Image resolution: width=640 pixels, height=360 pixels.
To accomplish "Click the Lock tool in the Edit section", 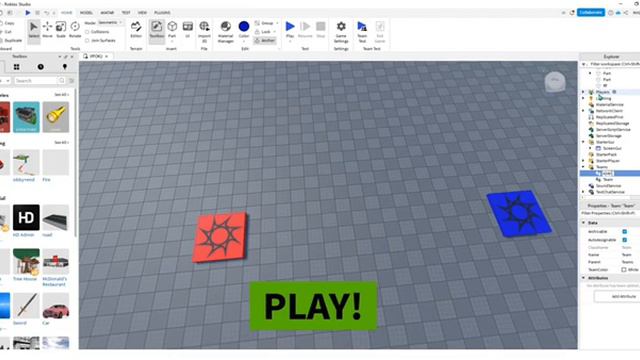I will (264, 31).
